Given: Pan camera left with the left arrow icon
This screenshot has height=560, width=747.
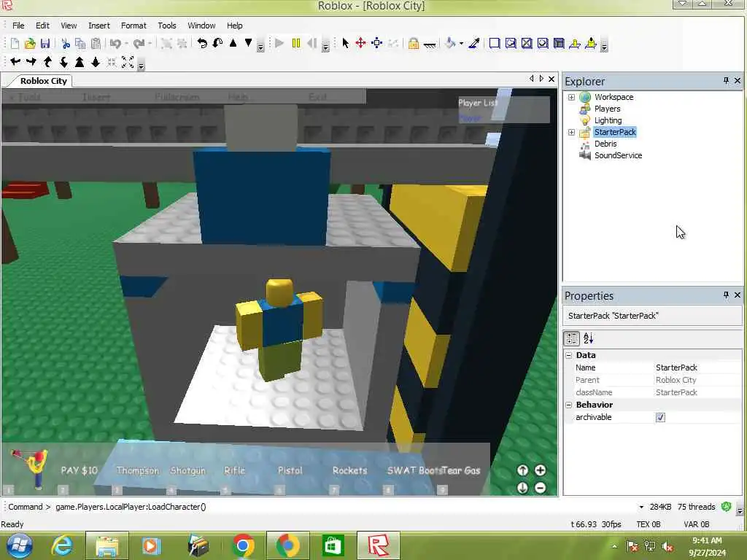Looking at the screenshot, I should tap(15, 61).
